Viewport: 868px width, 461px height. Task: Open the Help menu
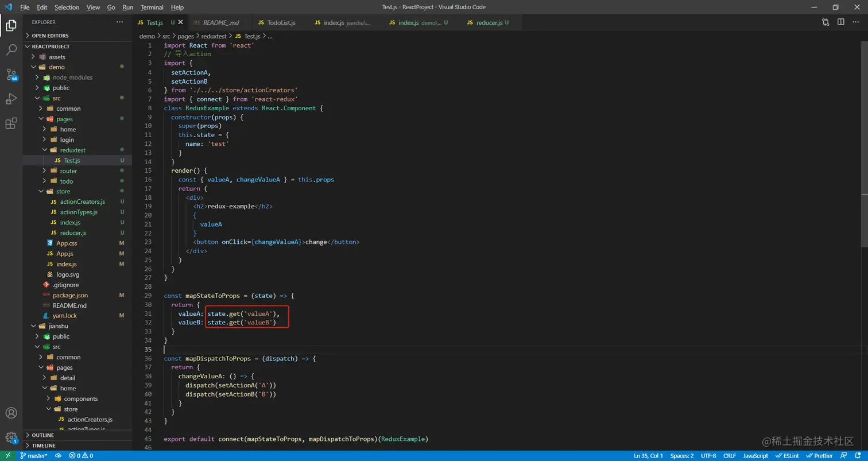177,7
